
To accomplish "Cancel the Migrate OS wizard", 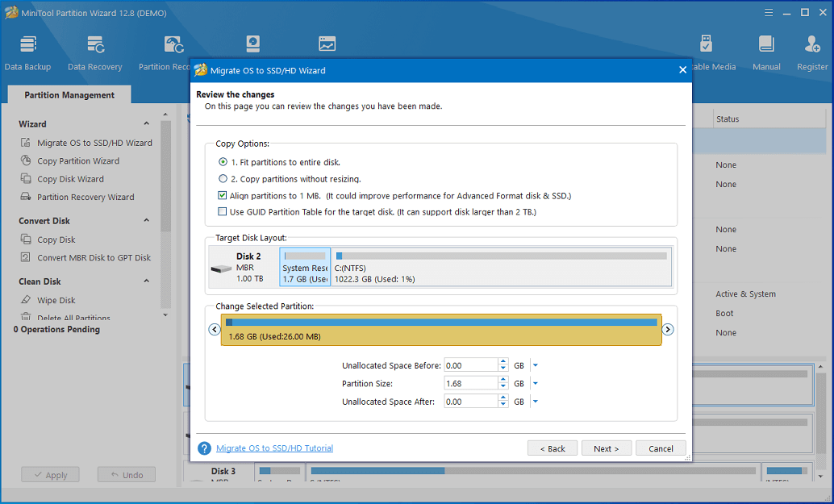I will tap(661, 448).
